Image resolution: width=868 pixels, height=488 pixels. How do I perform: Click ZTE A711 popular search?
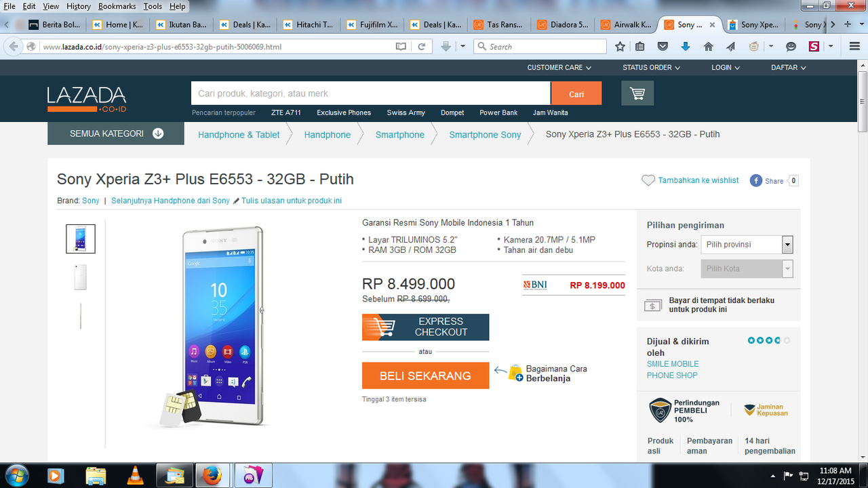tap(286, 113)
